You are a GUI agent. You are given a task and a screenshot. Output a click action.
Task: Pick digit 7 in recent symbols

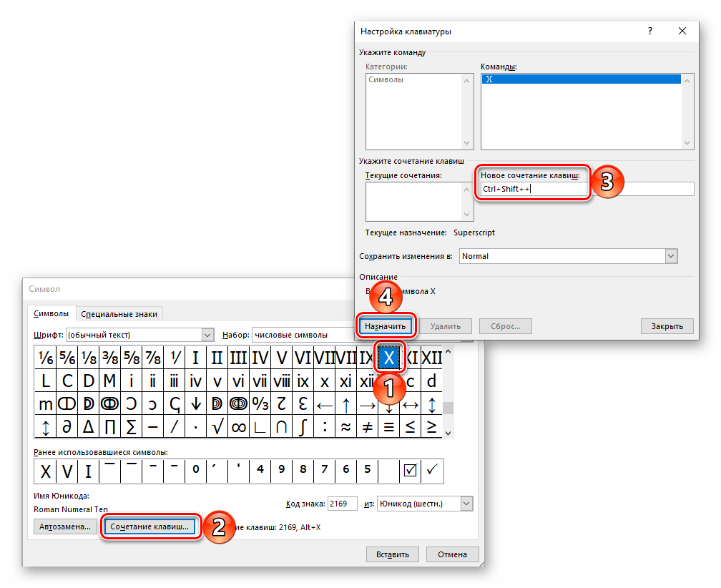324,470
